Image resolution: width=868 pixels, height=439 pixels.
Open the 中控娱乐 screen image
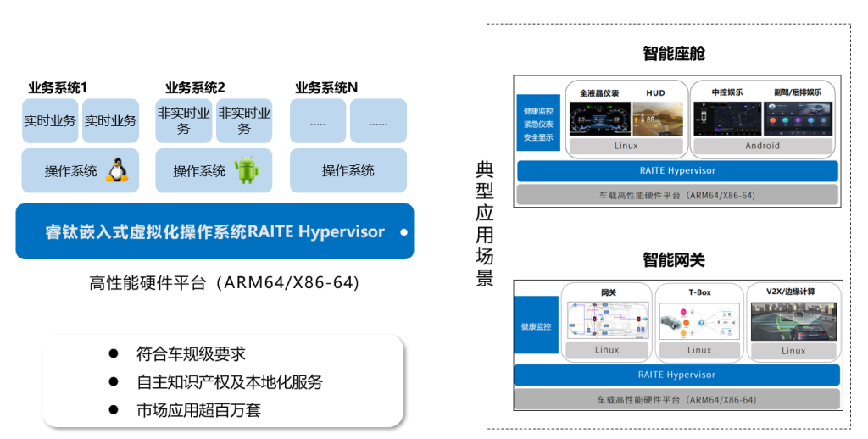tap(727, 119)
